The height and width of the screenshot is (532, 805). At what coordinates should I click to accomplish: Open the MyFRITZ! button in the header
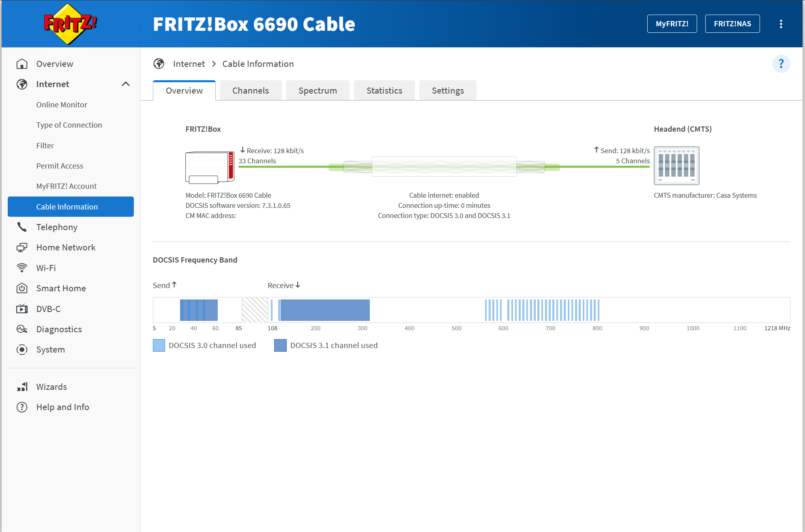click(x=672, y=24)
